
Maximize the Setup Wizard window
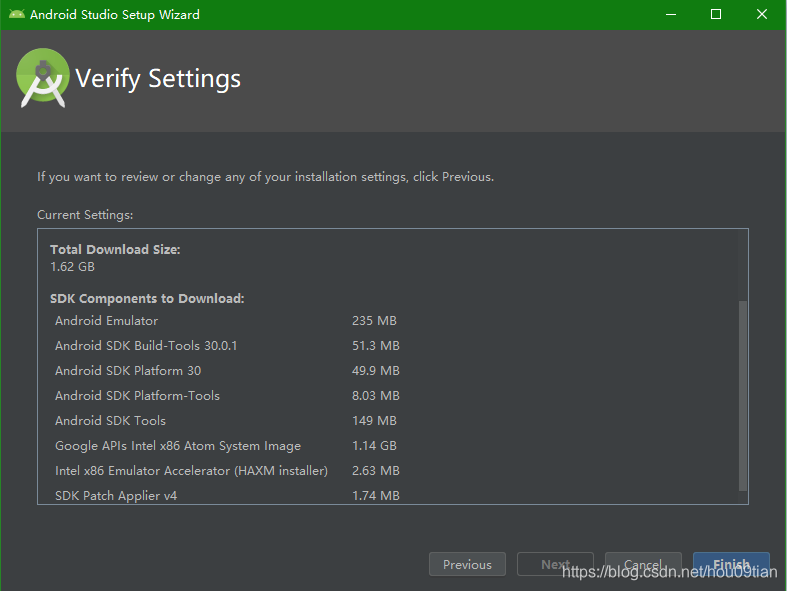click(716, 15)
